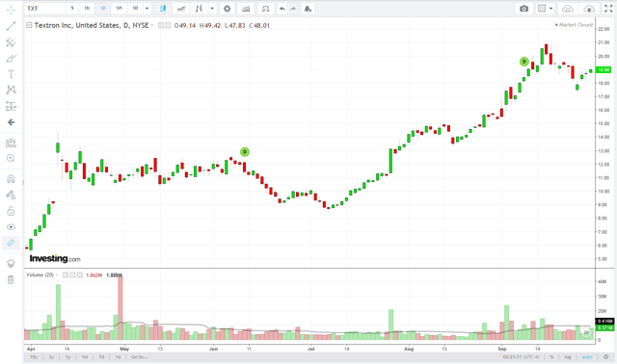This screenshot has width=617, height=364.
Task: Select the trend line drawing tool
Action: [11, 26]
